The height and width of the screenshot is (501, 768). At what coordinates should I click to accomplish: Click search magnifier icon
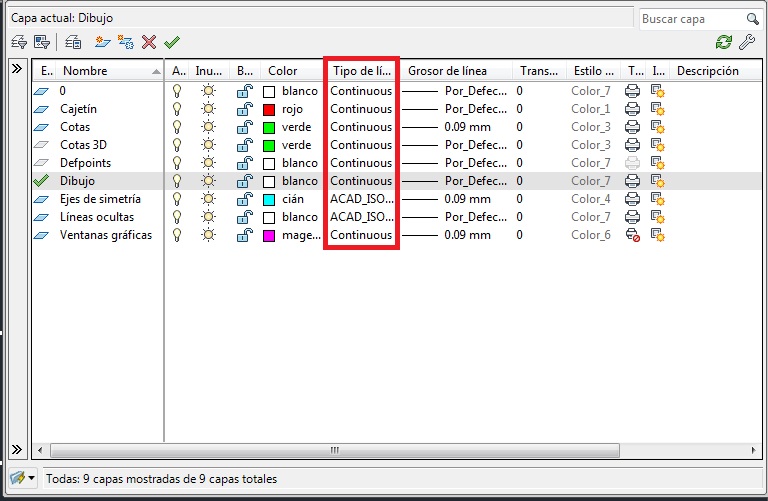[752, 19]
